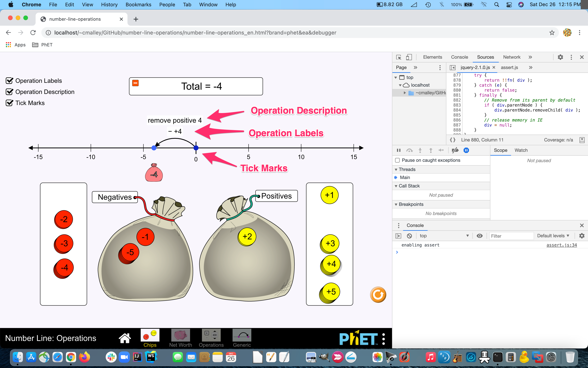Open the assert.js file tab
The height and width of the screenshot is (368, 588).
pyautogui.click(x=509, y=67)
